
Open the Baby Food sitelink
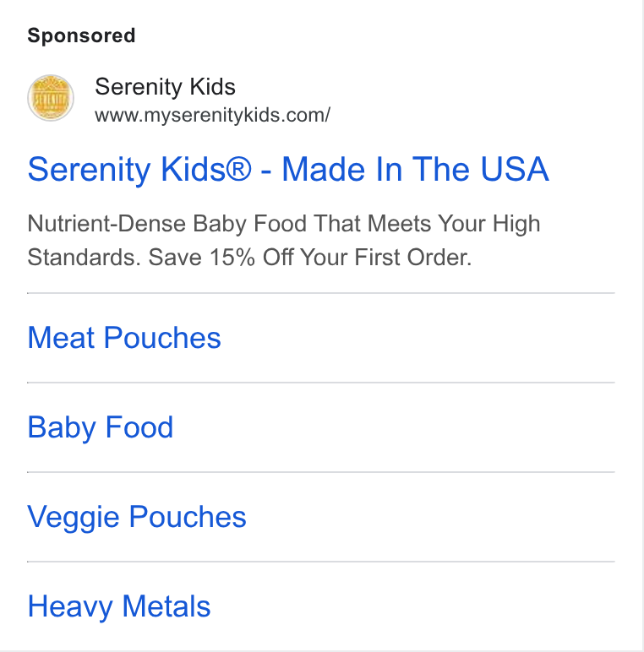pos(101,427)
